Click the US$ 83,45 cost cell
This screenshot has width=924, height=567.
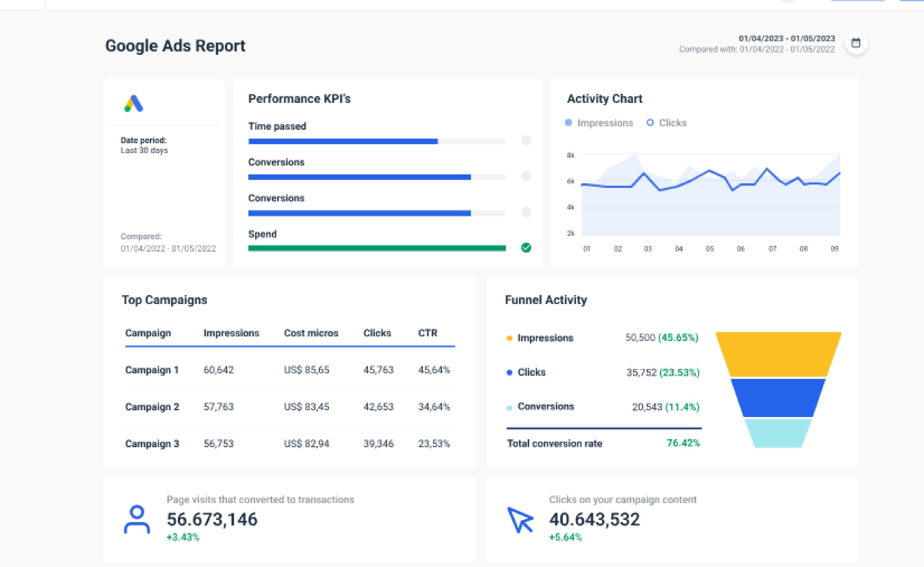coord(306,407)
